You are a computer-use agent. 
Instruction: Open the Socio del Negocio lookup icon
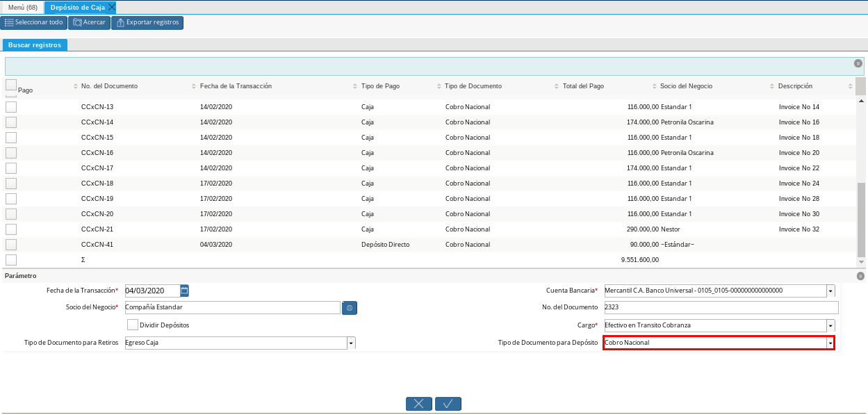click(349, 307)
